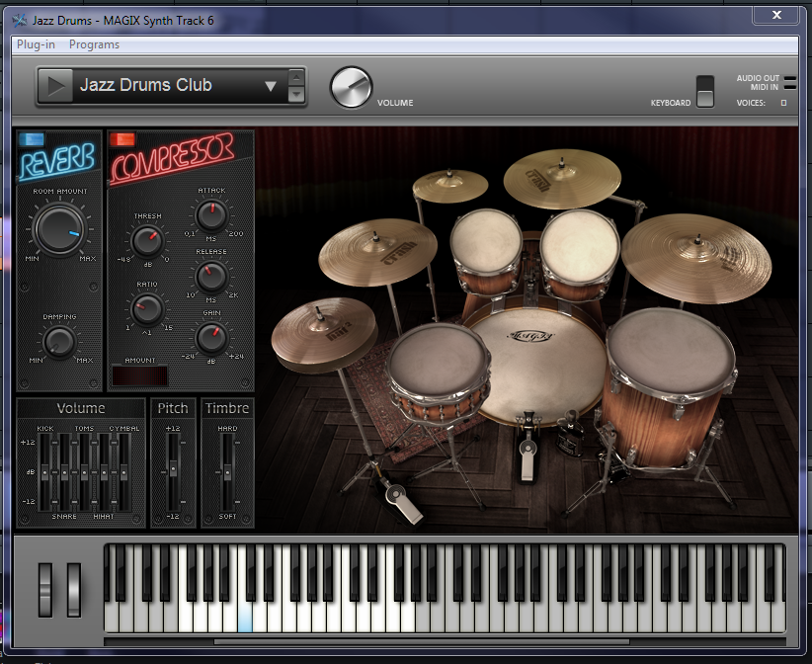Hit the top crash cymbal
This screenshot has width=812, height=664.
[x=562, y=178]
